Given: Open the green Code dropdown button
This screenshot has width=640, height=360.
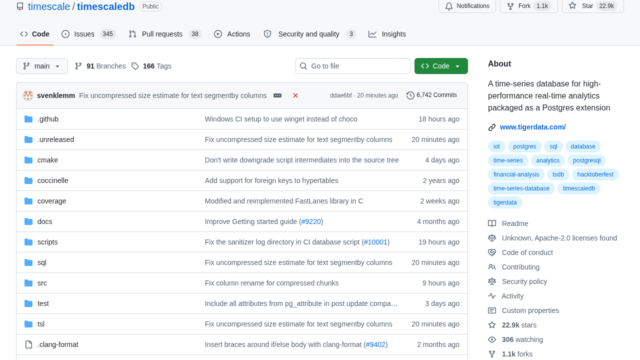Looking at the screenshot, I should (441, 66).
